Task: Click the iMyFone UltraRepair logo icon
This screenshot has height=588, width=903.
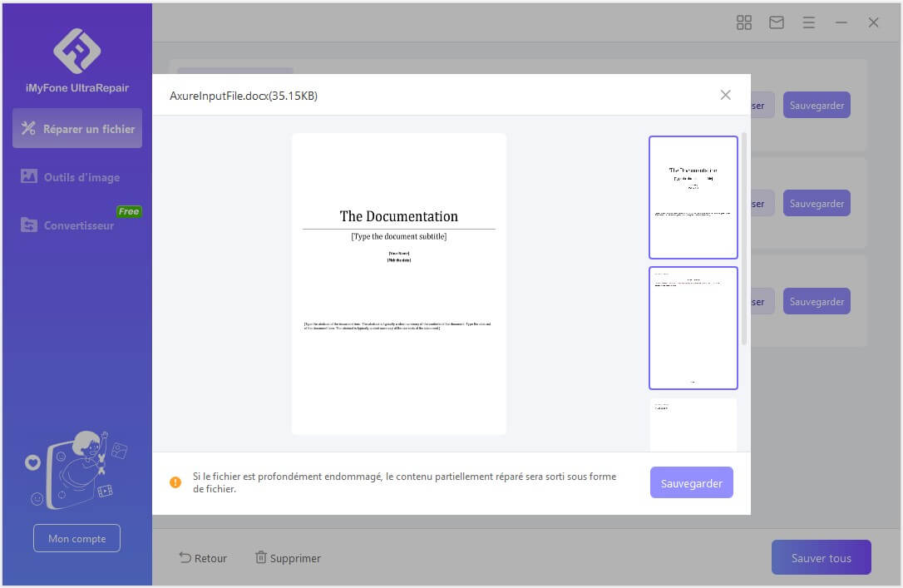Action: [x=76, y=51]
